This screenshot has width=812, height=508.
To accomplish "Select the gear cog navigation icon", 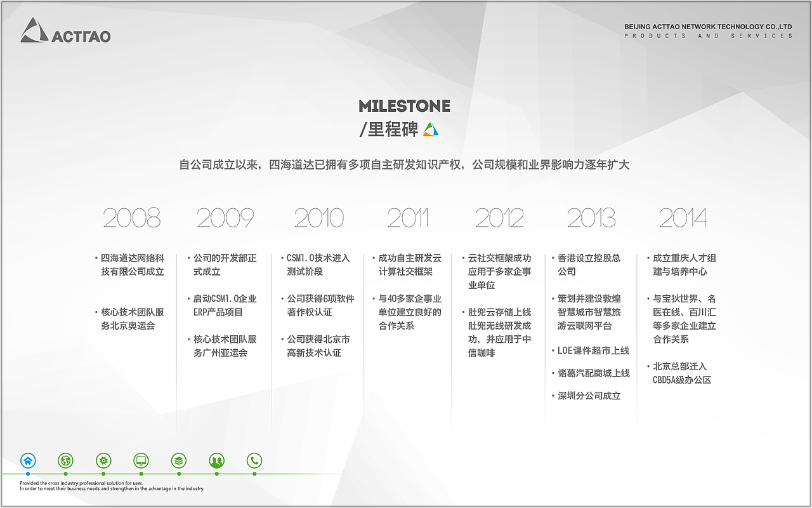I will click(x=103, y=461).
